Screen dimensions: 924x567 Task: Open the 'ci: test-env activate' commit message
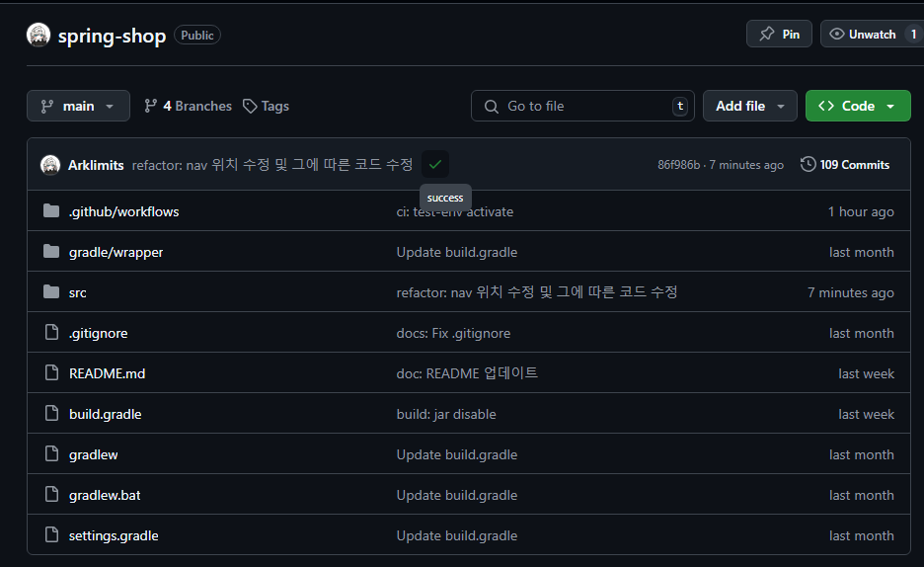(455, 211)
